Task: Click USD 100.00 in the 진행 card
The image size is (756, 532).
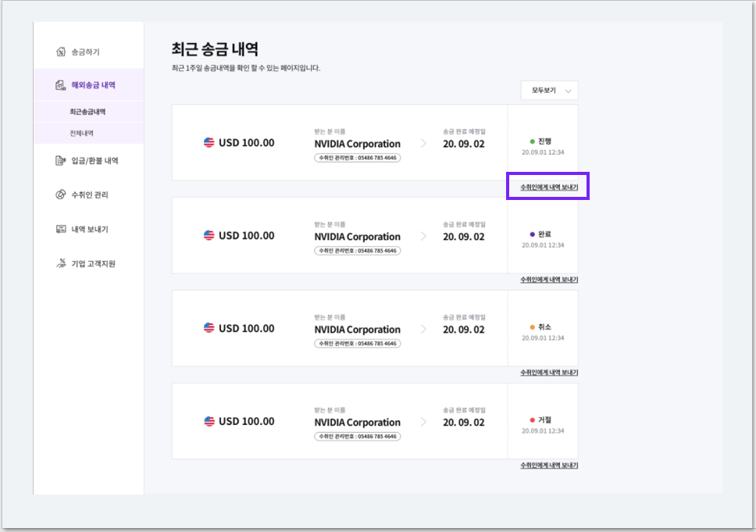Action: click(x=246, y=143)
